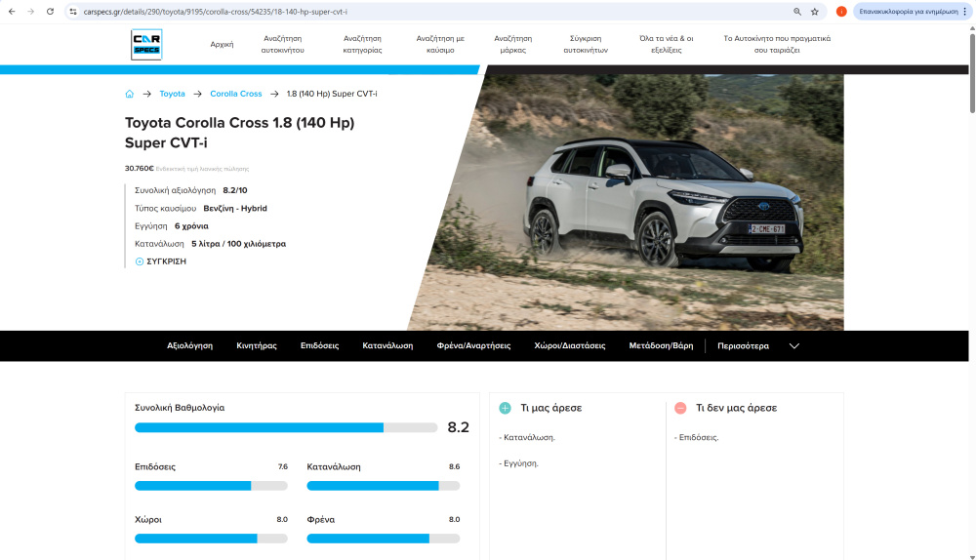Image resolution: width=976 pixels, height=560 pixels.
Task: Open browser zoom magnifier icon
Action: (x=797, y=12)
